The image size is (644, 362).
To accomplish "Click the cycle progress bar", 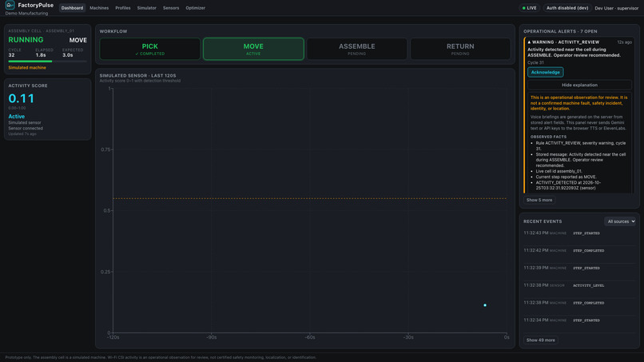I will (x=48, y=62).
